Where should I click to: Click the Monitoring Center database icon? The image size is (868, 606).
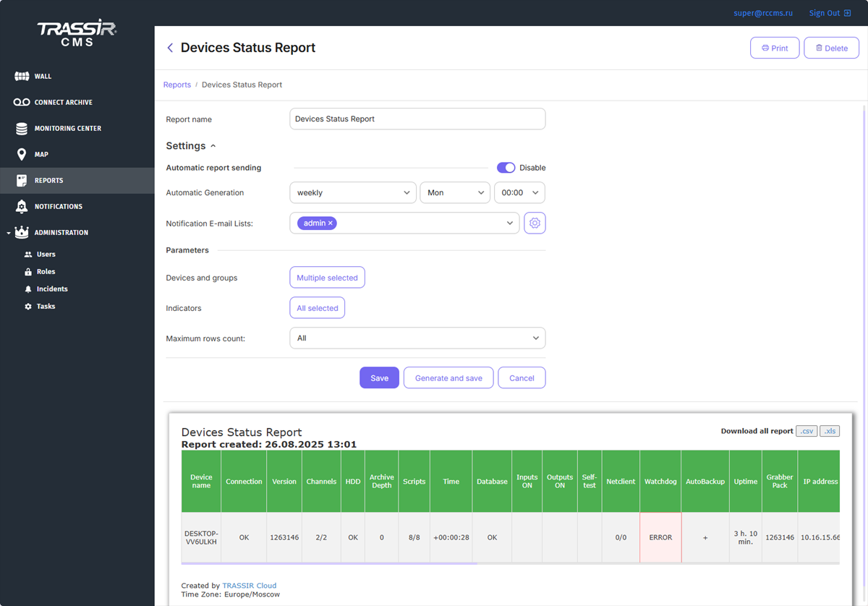(x=22, y=129)
